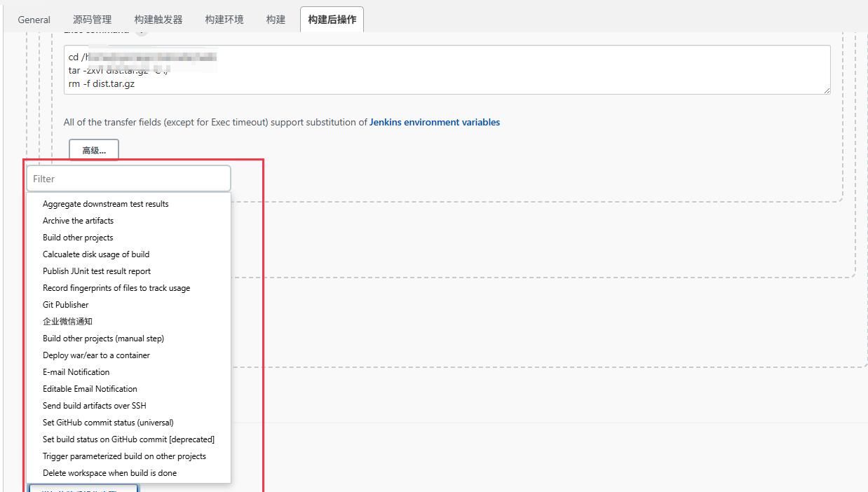Click inside the Filter search box
This screenshot has width=868, height=492.
[128, 179]
